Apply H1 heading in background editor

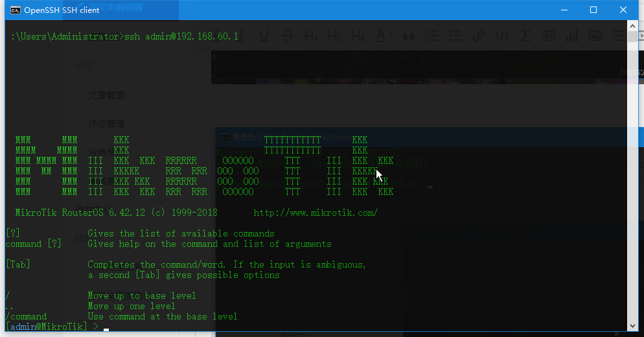click(311, 36)
